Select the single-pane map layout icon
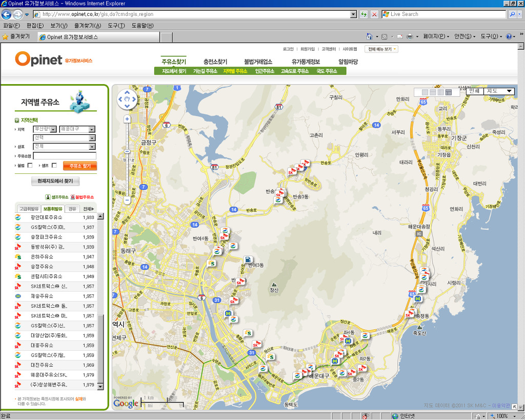Image resolution: width=525 pixels, height=420 pixels. pyautogui.click(x=425, y=92)
